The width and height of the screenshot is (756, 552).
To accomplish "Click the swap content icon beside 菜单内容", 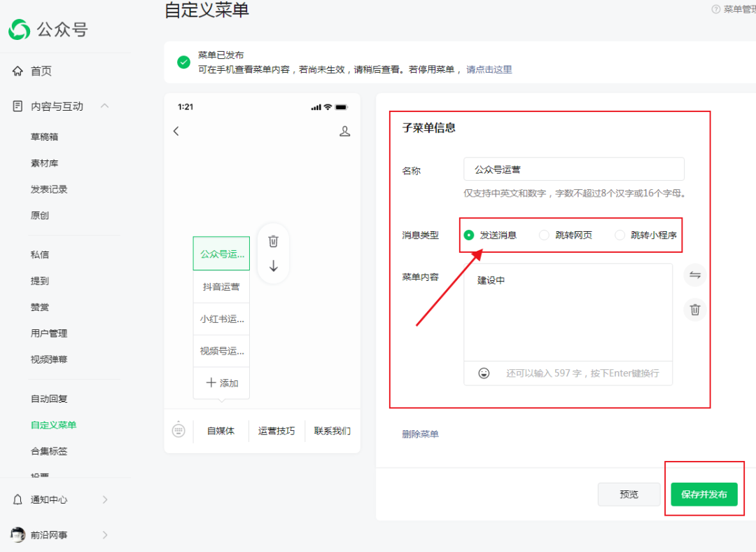I will pos(694,275).
